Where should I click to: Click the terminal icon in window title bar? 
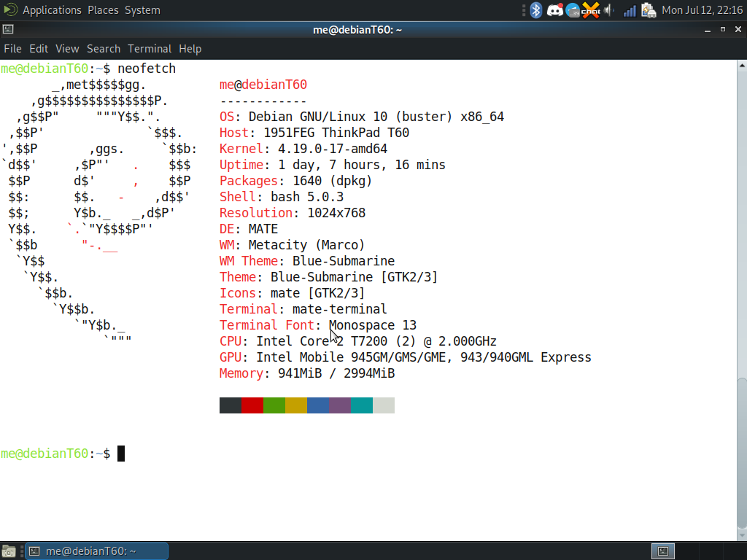[7, 30]
